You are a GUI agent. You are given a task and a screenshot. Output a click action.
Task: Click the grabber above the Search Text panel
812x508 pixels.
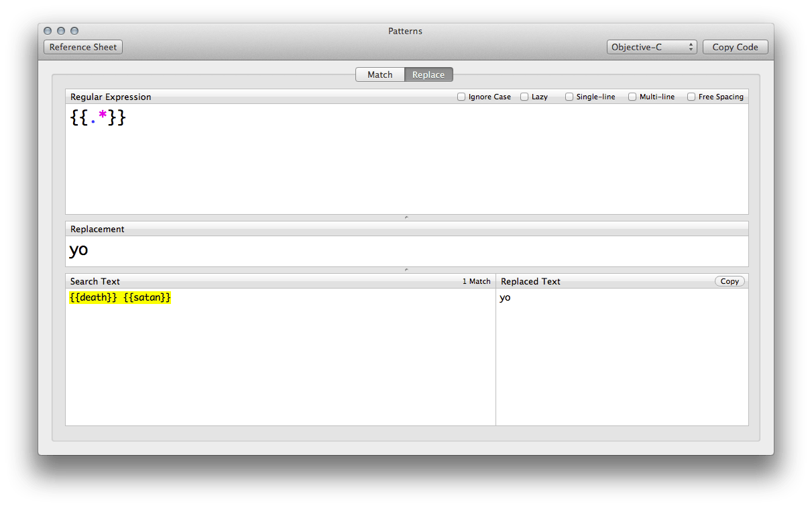coord(405,268)
